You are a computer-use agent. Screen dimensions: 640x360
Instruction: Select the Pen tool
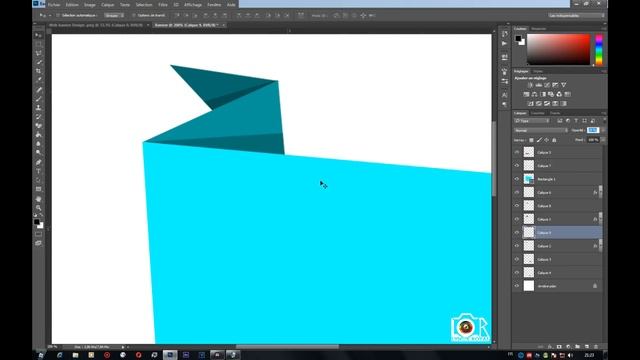[38, 162]
